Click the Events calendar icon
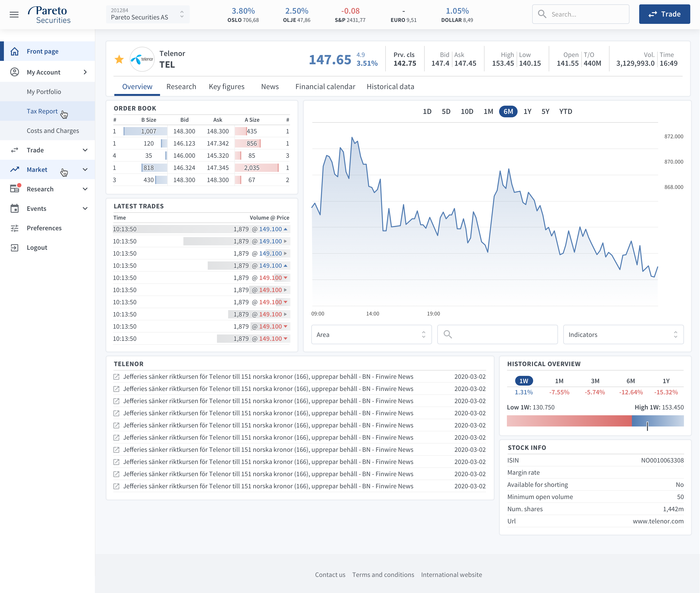This screenshot has height=593, width=700. (14, 208)
